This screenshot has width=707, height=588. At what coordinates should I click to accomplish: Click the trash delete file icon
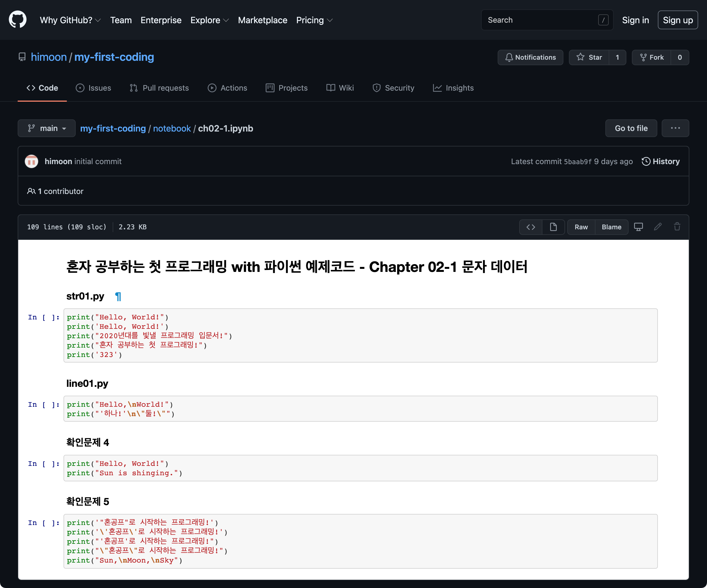677,227
